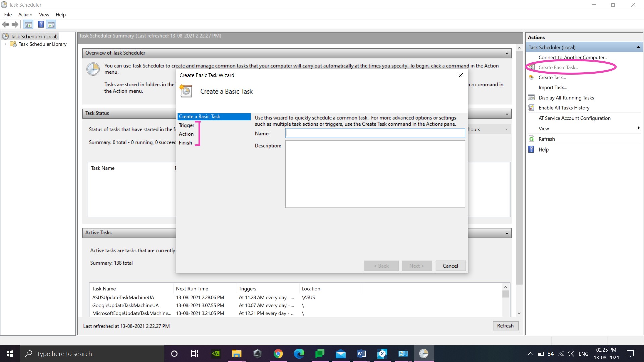Collapse the Overview of Task Scheduler panel
Image resolution: width=644 pixels, height=362 pixels.
click(x=507, y=53)
